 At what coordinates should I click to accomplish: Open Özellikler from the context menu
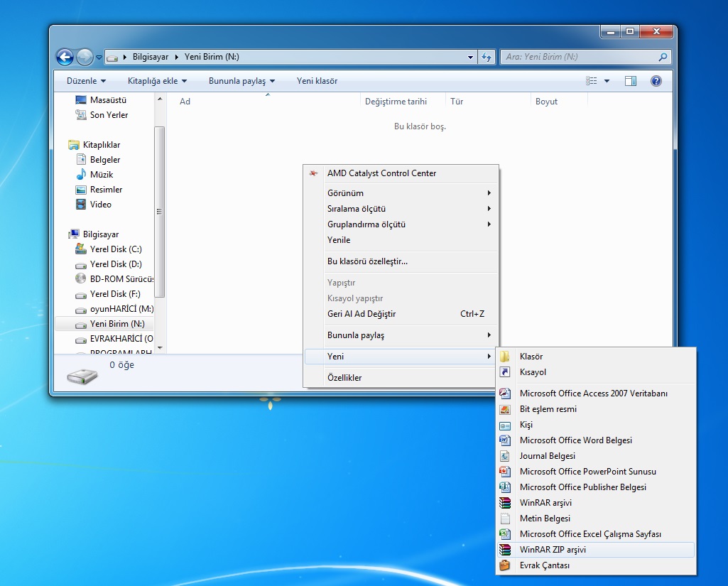[401, 377]
